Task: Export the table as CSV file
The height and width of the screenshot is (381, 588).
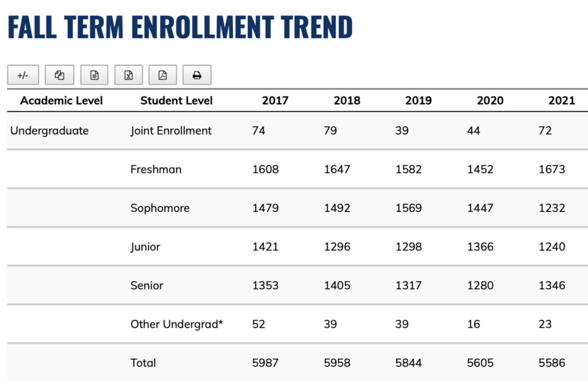Action: point(94,75)
